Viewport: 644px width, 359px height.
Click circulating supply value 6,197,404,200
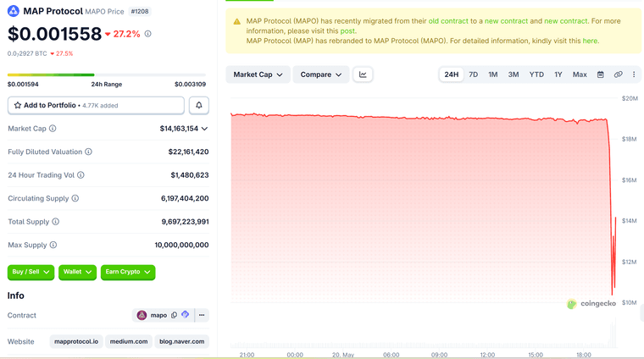(x=185, y=199)
